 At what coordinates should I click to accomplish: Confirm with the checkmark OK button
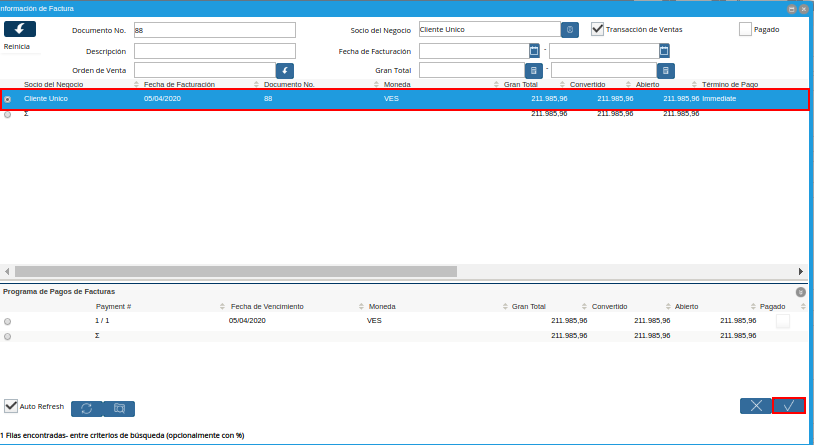(x=788, y=406)
